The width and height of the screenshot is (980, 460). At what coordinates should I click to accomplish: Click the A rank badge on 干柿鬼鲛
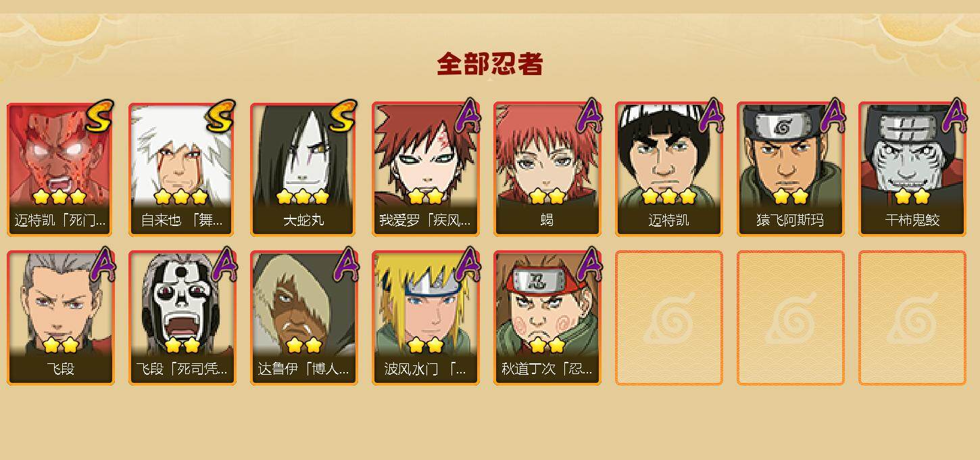(954, 116)
